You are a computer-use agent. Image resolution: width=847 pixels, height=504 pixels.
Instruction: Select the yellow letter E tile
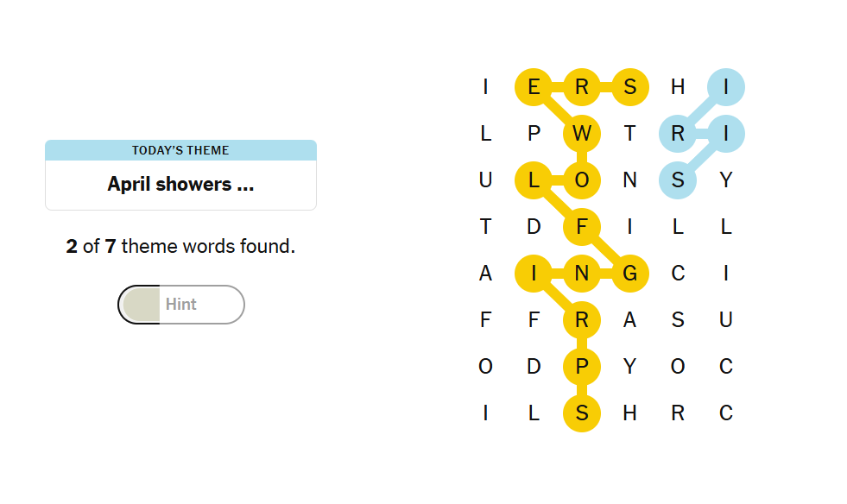pos(534,87)
